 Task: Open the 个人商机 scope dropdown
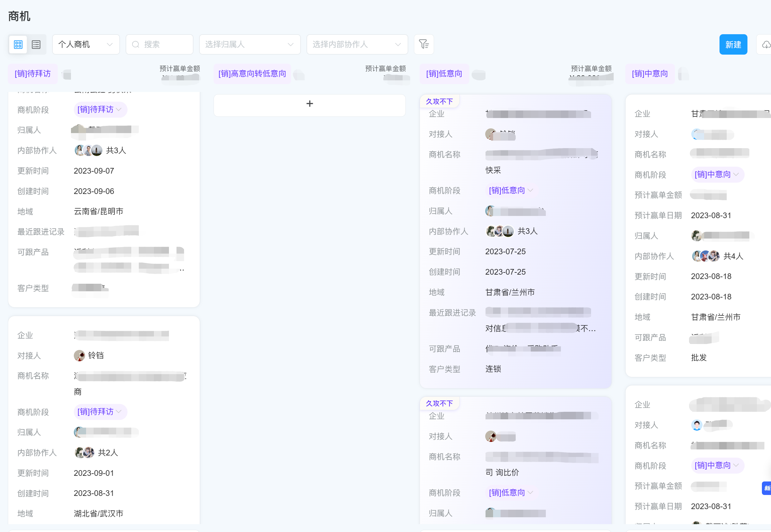[86, 44]
